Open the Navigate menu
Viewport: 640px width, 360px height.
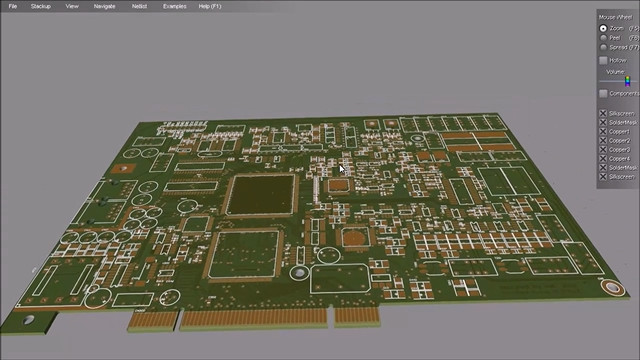coord(104,6)
